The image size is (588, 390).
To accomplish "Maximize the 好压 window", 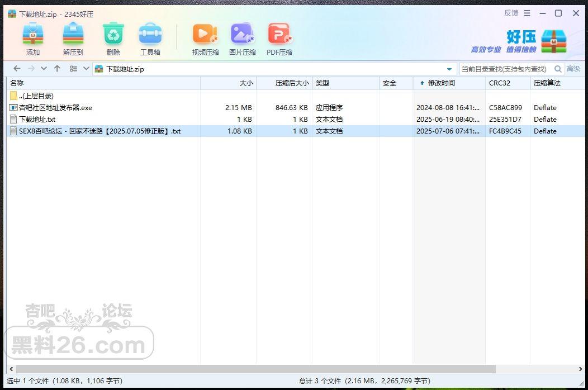I will click(558, 13).
